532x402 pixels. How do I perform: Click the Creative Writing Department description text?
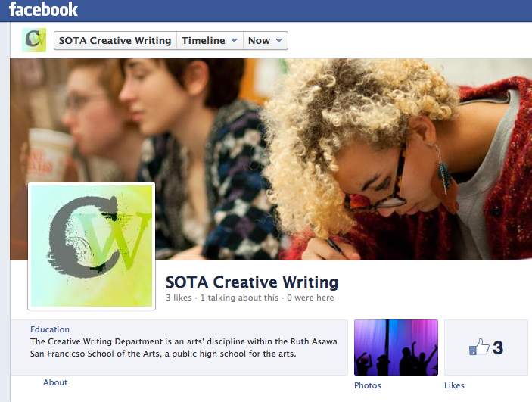(x=183, y=347)
